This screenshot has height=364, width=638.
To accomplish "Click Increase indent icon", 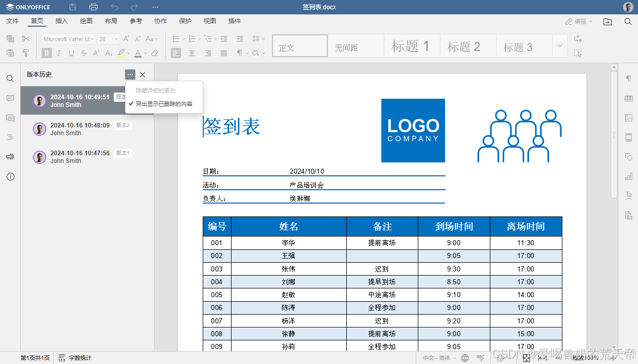I will pyautogui.click(x=240, y=39).
